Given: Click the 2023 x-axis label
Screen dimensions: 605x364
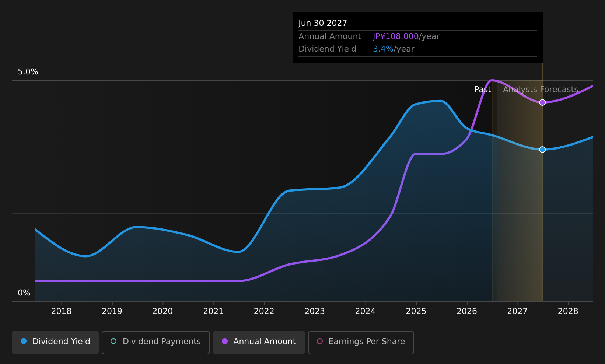Looking at the screenshot, I should coord(315,311).
